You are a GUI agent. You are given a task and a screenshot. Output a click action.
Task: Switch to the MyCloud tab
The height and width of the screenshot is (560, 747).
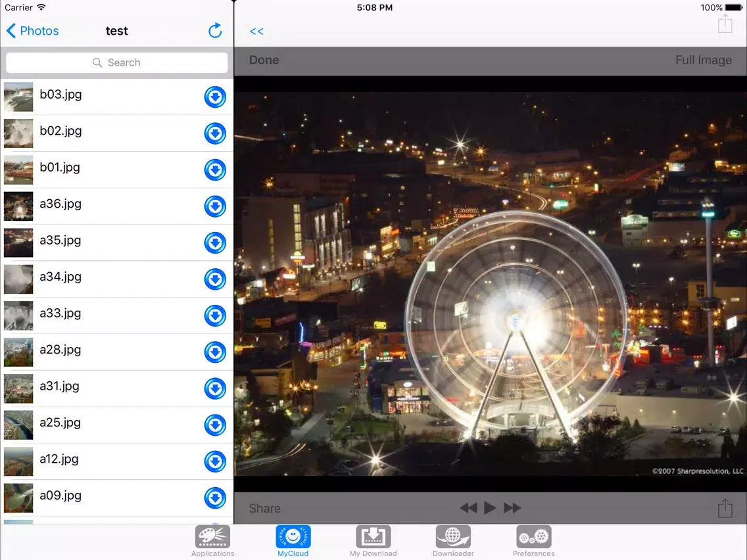click(293, 542)
